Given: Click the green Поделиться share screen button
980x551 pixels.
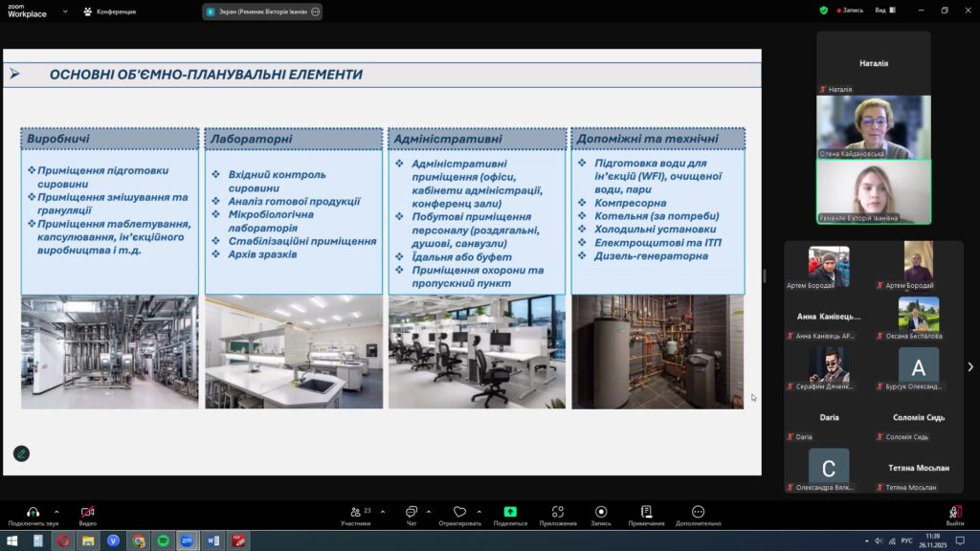Looking at the screenshot, I should pyautogui.click(x=510, y=512).
